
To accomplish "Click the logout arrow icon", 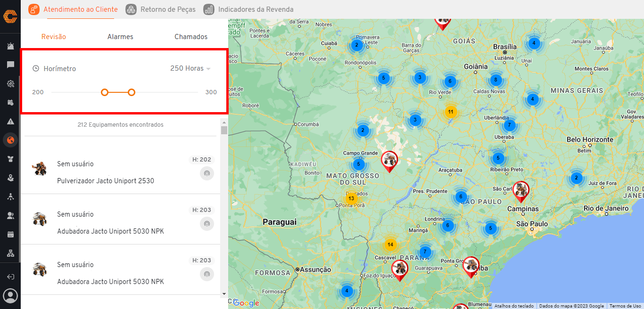I will [10, 276].
